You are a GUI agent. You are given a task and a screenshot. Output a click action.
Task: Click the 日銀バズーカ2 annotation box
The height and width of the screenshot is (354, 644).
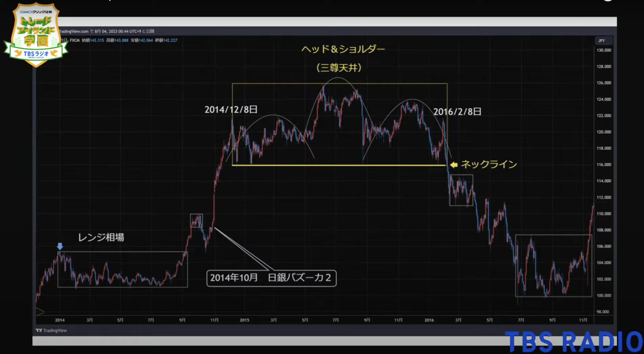point(271,278)
